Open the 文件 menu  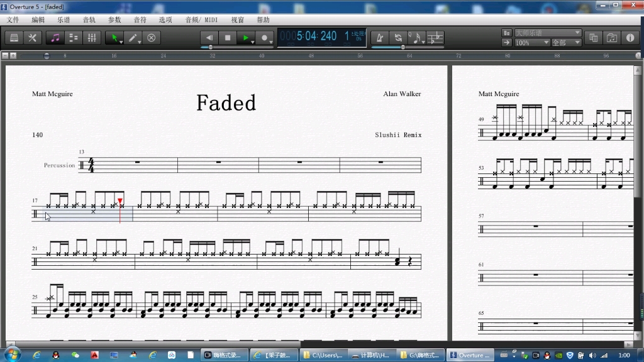pyautogui.click(x=13, y=19)
